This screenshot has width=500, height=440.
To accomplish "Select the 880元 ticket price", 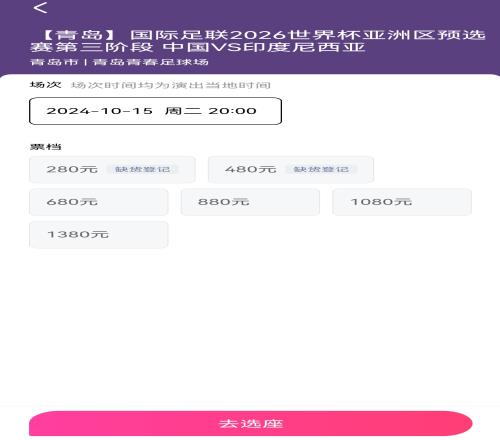I will (x=250, y=202).
